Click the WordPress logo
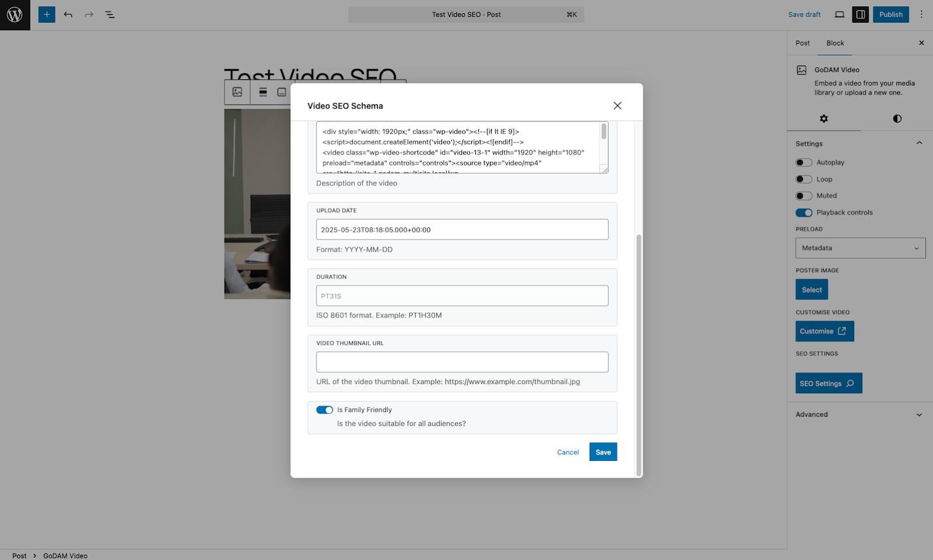This screenshot has height=560, width=933. pyautogui.click(x=15, y=15)
